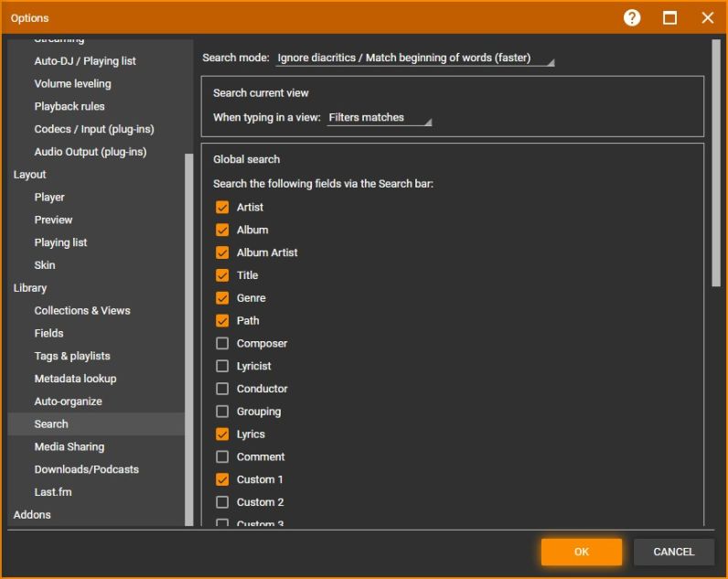Click the help question mark icon
Viewport: 728px width, 579px height.
tap(632, 18)
